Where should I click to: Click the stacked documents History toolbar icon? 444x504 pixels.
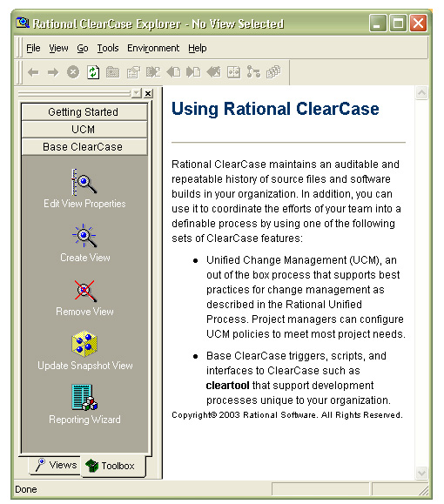pyautogui.click(x=273, y=72)
